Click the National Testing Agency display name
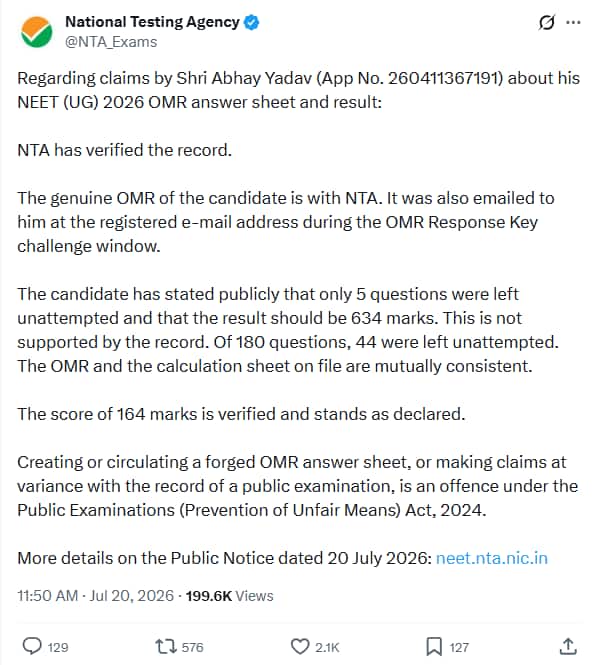593x665 pixels. click(x=152, y=22)
